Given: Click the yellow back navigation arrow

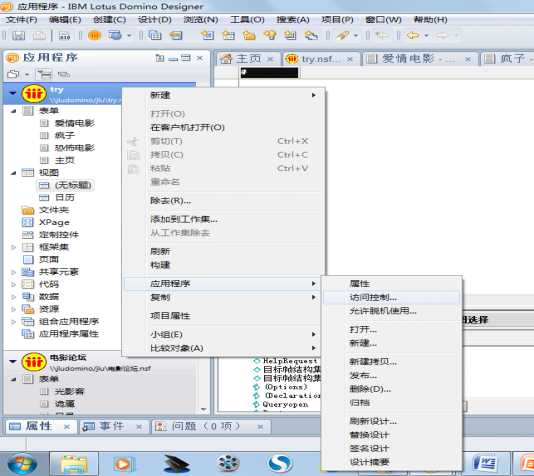Looking at the screenshot, I should pos(413,35).
